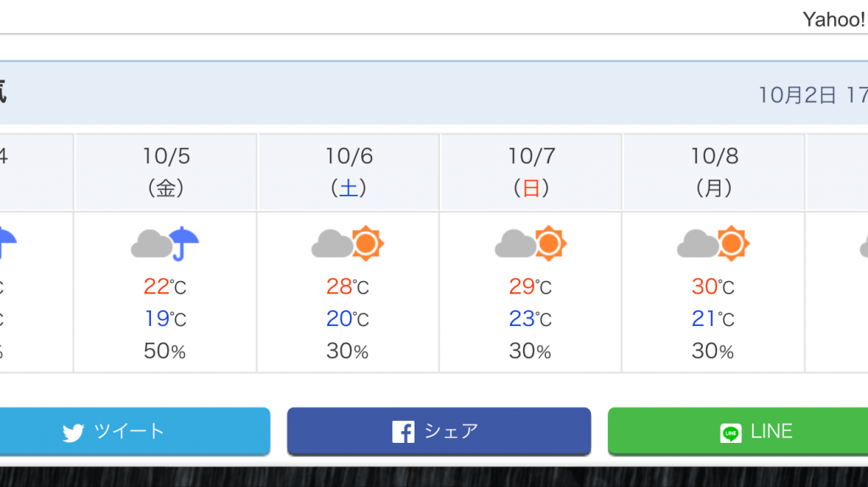This screenshot has width=868, height=487.
Task: Share via the ツイート button
Action: click(x=135, y=432)
